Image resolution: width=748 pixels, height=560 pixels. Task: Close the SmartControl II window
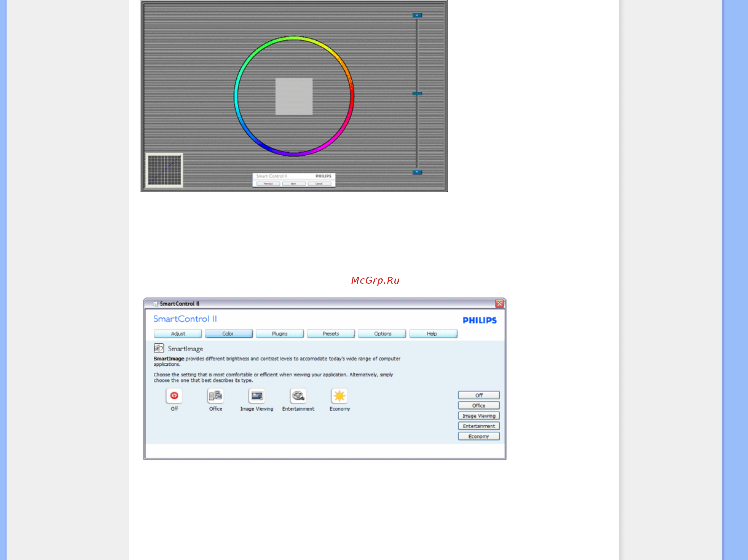pos(500,304)
